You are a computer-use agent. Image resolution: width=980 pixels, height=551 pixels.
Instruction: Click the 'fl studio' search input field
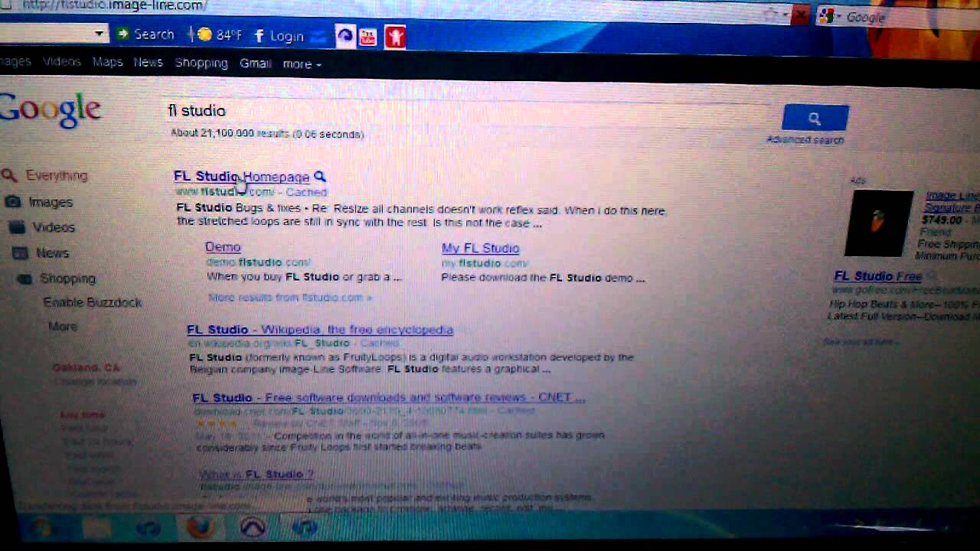pos(467,111)
